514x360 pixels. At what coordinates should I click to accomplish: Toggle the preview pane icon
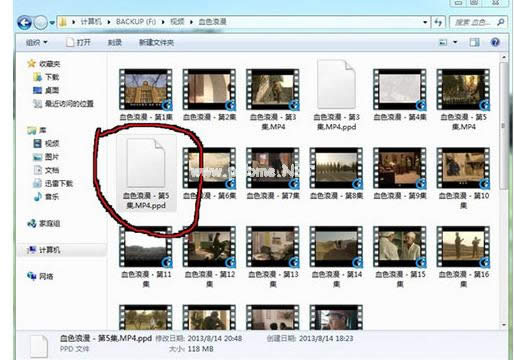click(474, 42)
